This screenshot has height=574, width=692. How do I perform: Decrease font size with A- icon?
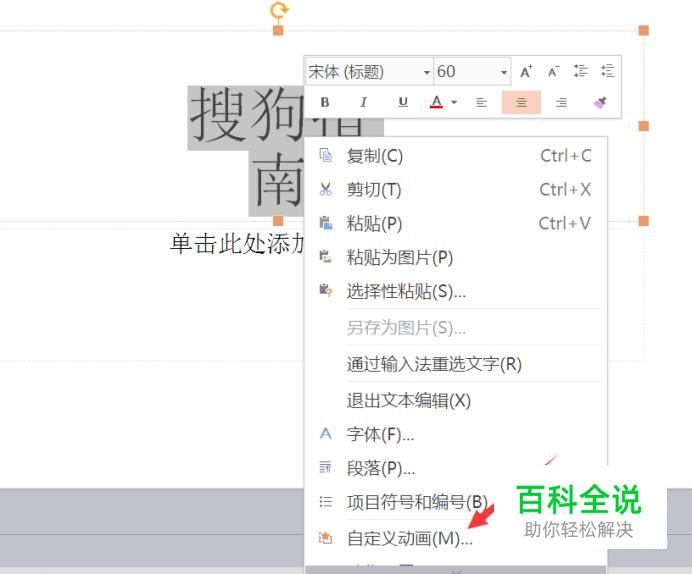(553, 71)
